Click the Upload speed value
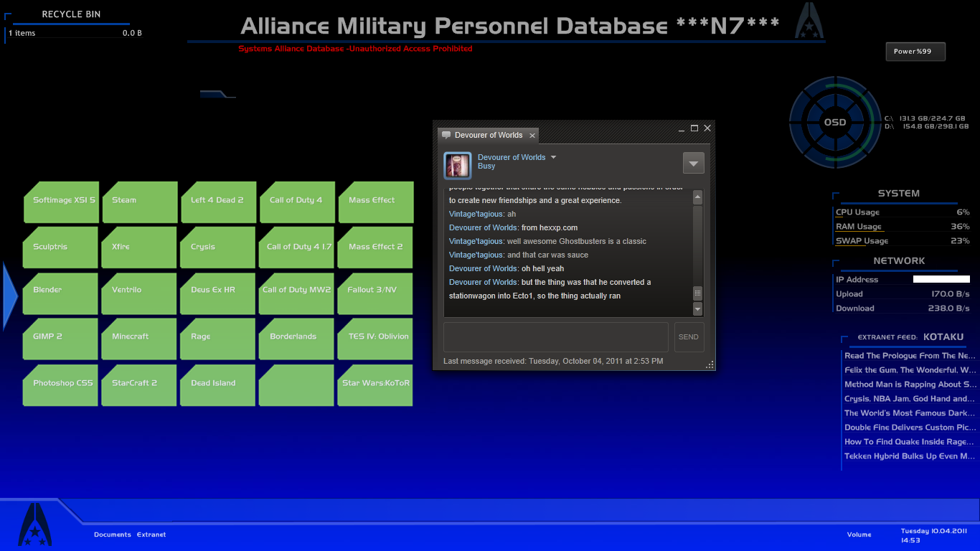Screen dimensions: 980x551 (x=951, y=294)
